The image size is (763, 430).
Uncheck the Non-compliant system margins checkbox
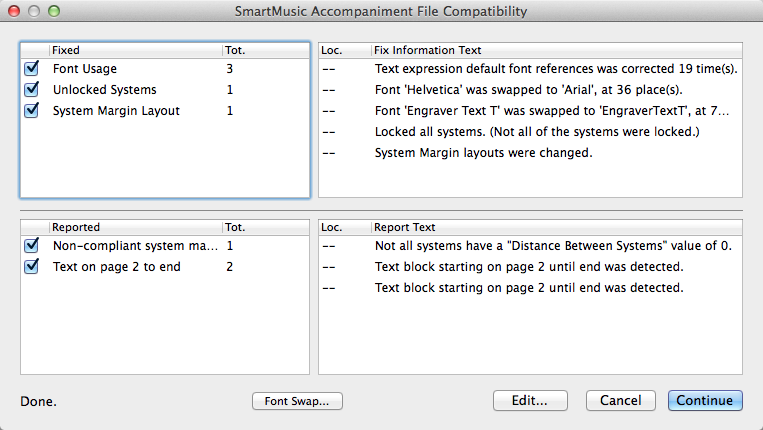pyautogui.click(x=32, y=246)
